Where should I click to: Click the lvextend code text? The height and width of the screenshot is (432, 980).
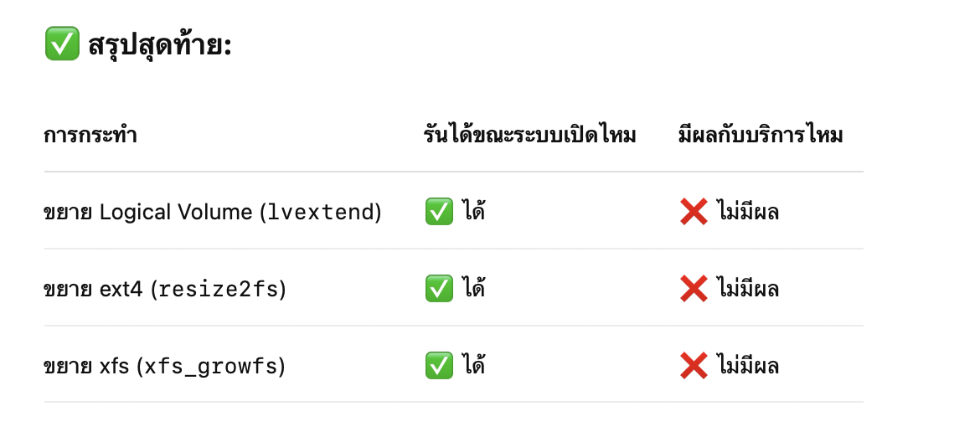click(320, 213)
